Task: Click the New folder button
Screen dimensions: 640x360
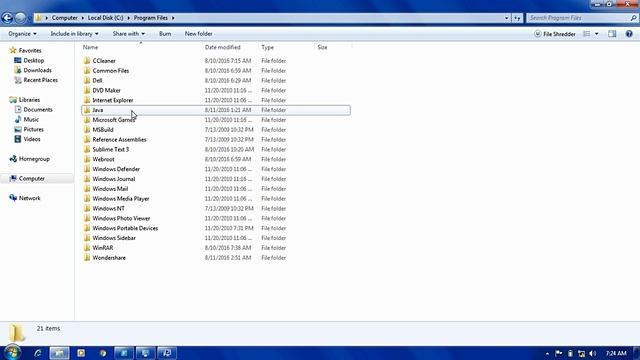Action: point(198,34)
